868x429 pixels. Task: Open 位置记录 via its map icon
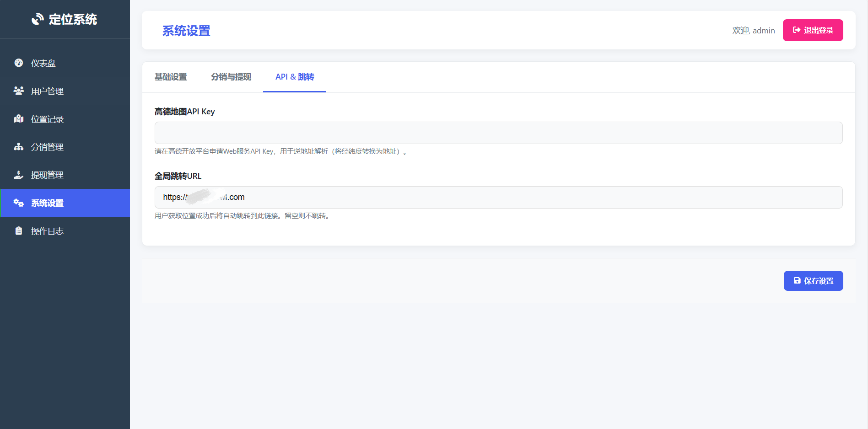[18, 118]
